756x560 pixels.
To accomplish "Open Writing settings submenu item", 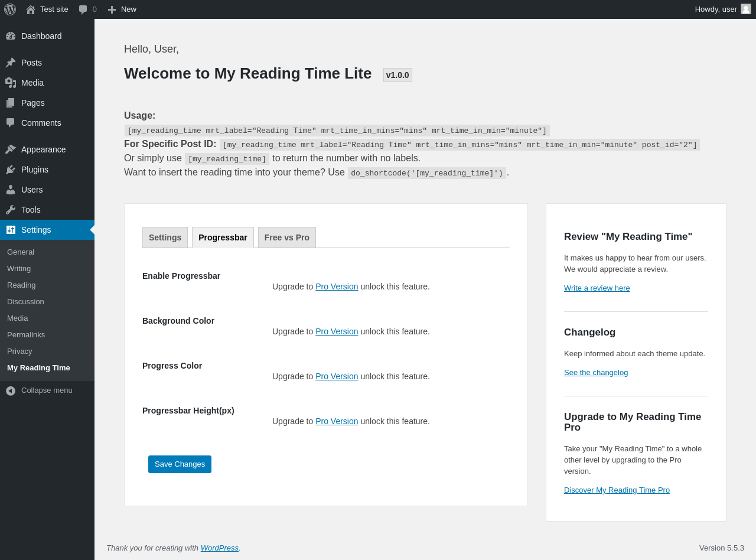I will pyautogui.click(x=19, y=269).
